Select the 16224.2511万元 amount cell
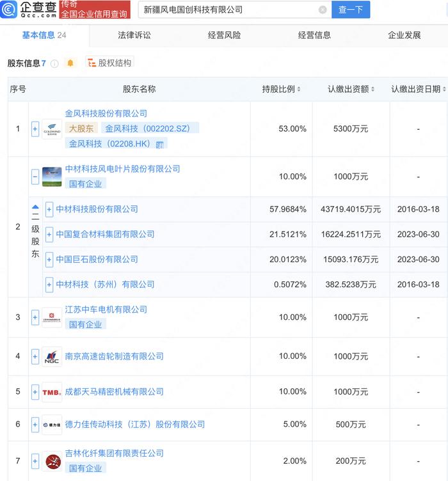Screen dimensions: 448x481 [x=351, y=235]
